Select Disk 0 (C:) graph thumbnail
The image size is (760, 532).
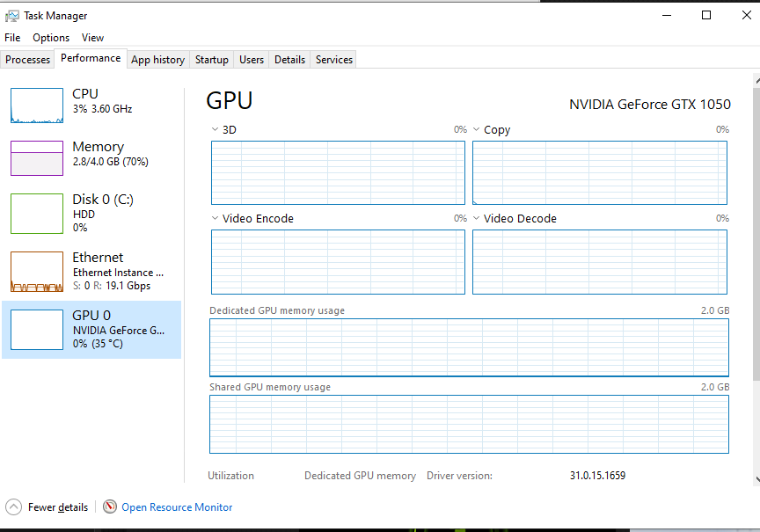coord(37,214)
